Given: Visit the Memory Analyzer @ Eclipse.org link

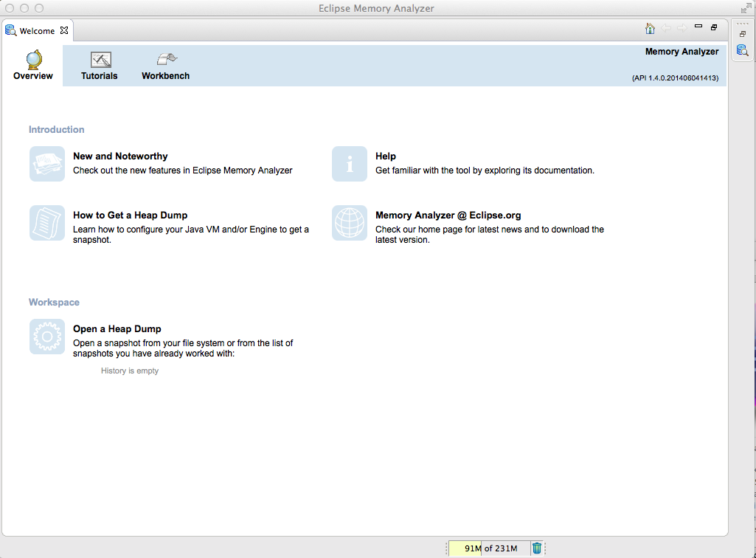Looking at the screenshot, I should (x=448, y=216).
